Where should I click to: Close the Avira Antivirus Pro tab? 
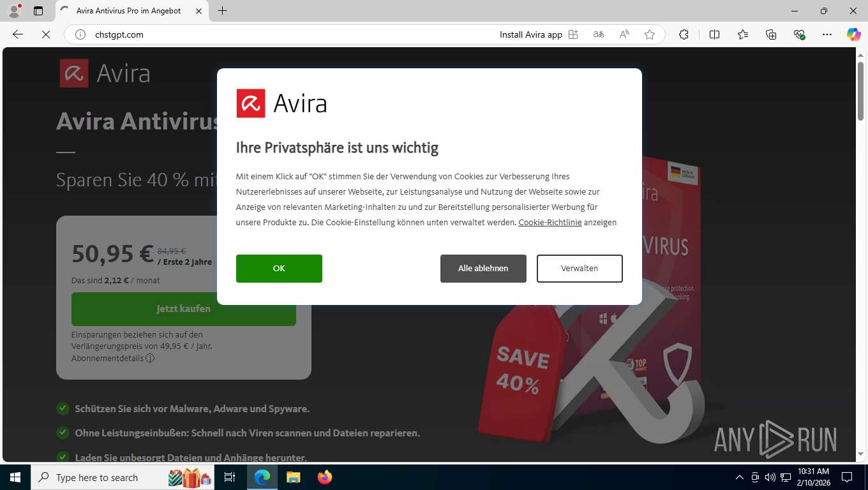(x=198, y=11)
